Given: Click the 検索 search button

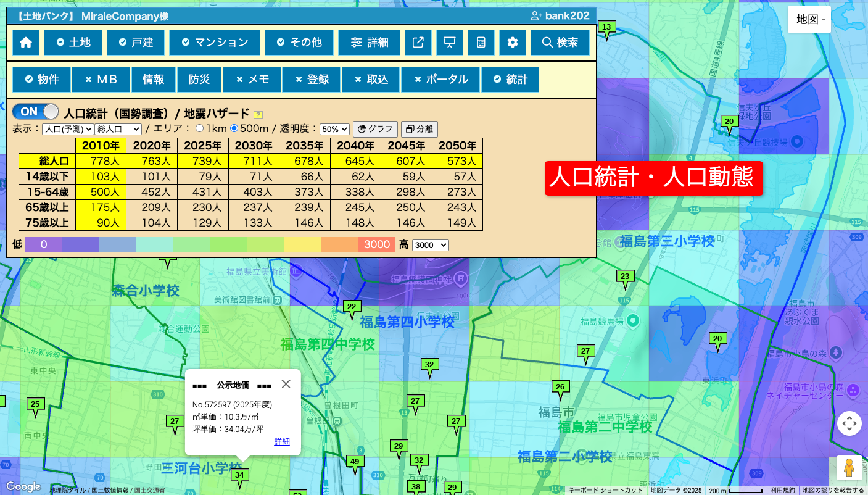Looking at the screenshot, I should coord(560,43).
